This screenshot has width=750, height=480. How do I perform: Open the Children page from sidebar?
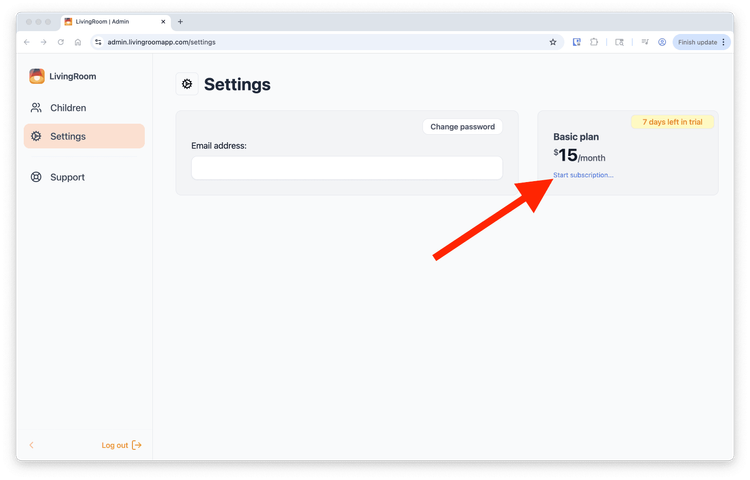pos(68,108)
